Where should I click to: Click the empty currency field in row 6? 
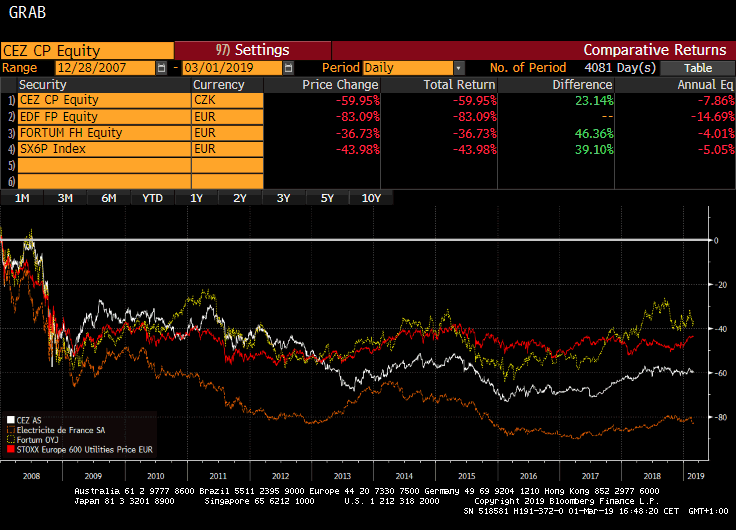pos(228,181)
